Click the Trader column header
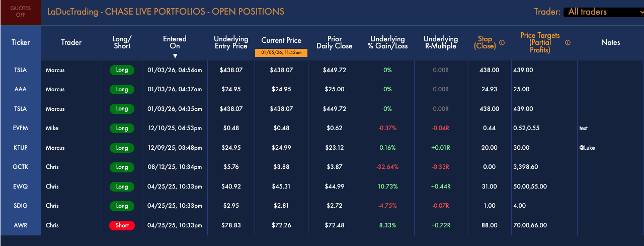Image resolution: width=644 pixels, height=246 pixels. point(71,42)
